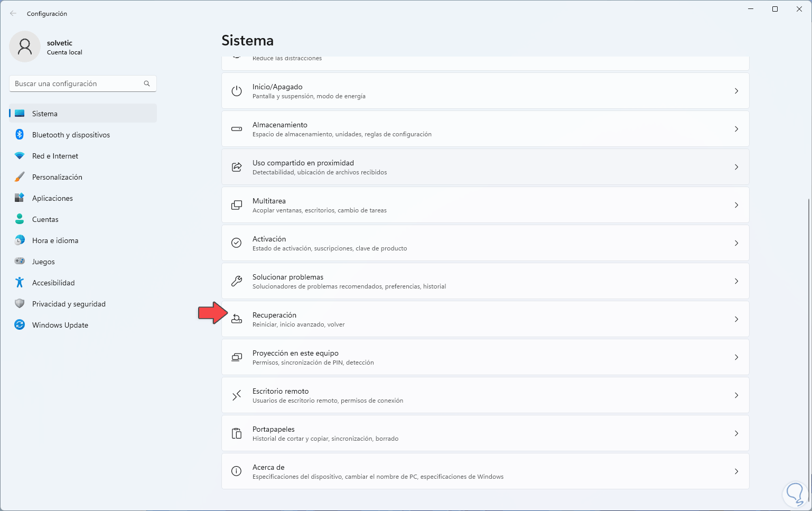
Task: Open Proyección en este equipo settings
Action: [485, 357]
